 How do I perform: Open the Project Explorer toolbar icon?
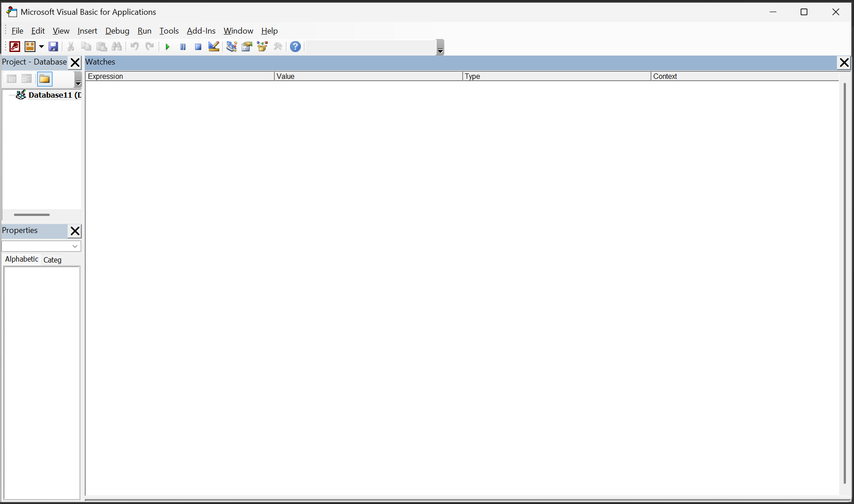point(231,47)
